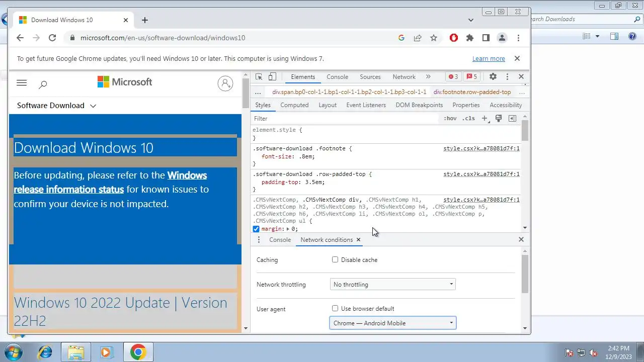Switch to the drawer Console tab
Screen dimensions: 644x362
pos(280,240)
